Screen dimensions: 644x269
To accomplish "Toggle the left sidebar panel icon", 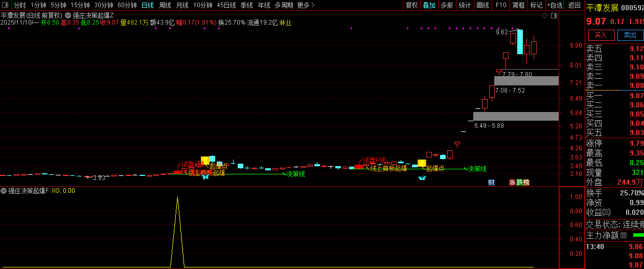I will click(x=5, y=5).
